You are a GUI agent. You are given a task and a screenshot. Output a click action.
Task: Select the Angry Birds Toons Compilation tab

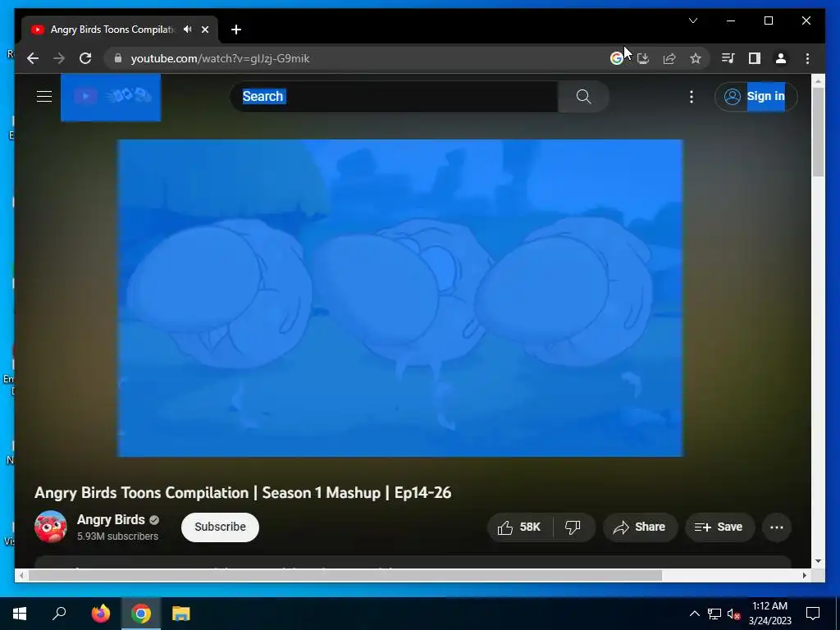click(120, 30)
